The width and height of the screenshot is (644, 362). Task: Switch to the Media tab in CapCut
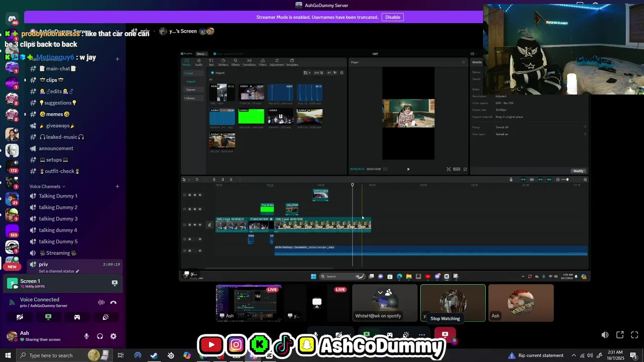click(x=187, y=62)
